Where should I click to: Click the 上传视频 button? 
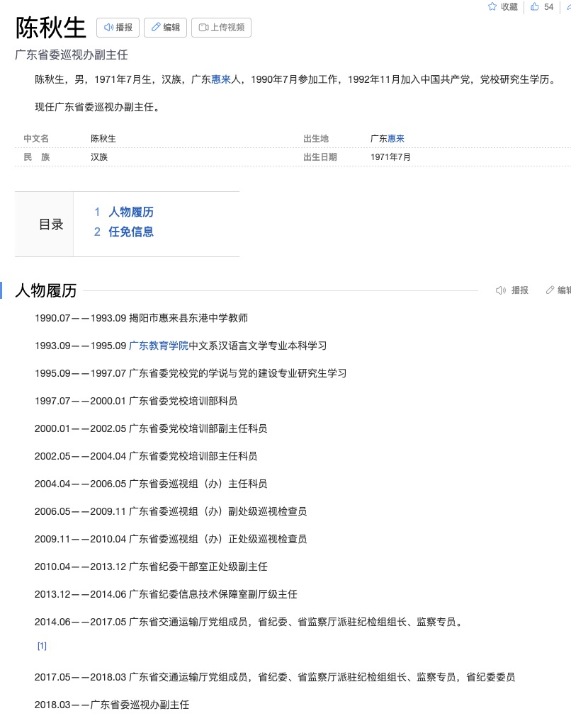221,28
